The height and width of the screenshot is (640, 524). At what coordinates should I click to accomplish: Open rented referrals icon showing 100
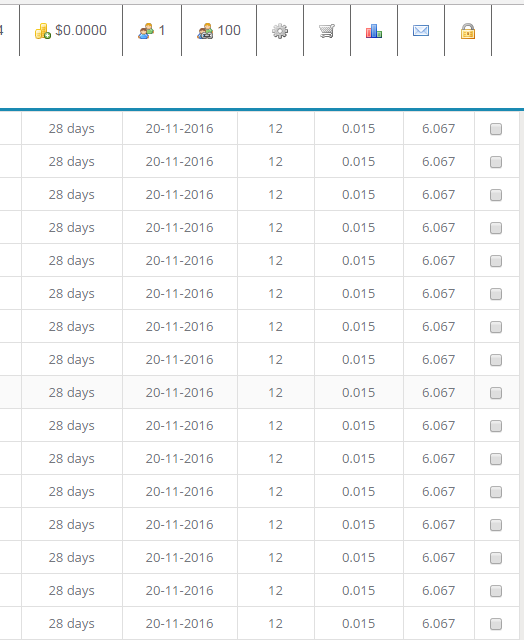click(x=205, y=31)
